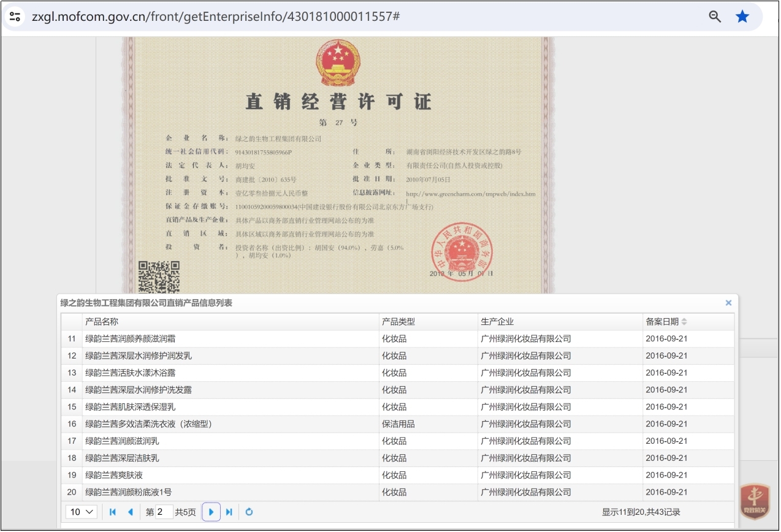Select row 绿韵兰茜润颜粉底液1号
The height and width of the screenshot is (532, 781).
point(398,492)
